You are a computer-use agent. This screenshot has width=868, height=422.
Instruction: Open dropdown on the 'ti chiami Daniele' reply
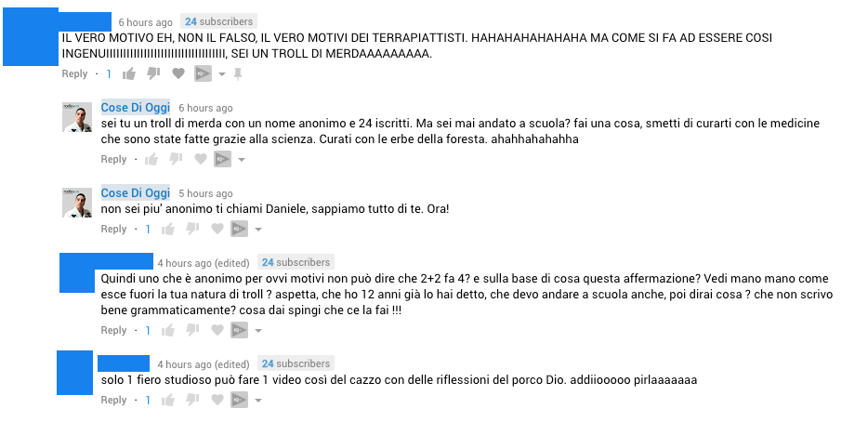pyautogui.click(x=258, y=230)
